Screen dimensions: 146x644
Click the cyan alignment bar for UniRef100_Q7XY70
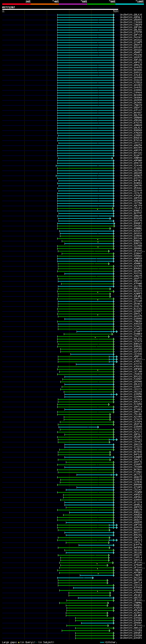95,364
